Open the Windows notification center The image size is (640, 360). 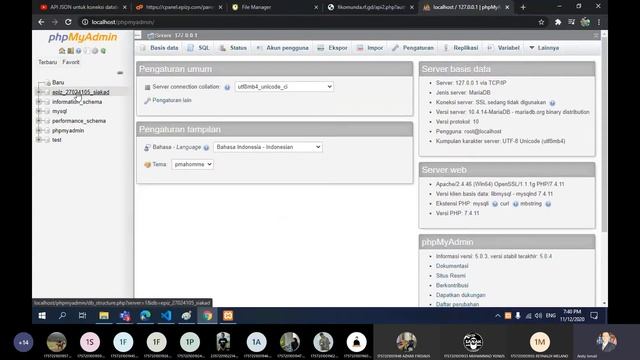594,316
